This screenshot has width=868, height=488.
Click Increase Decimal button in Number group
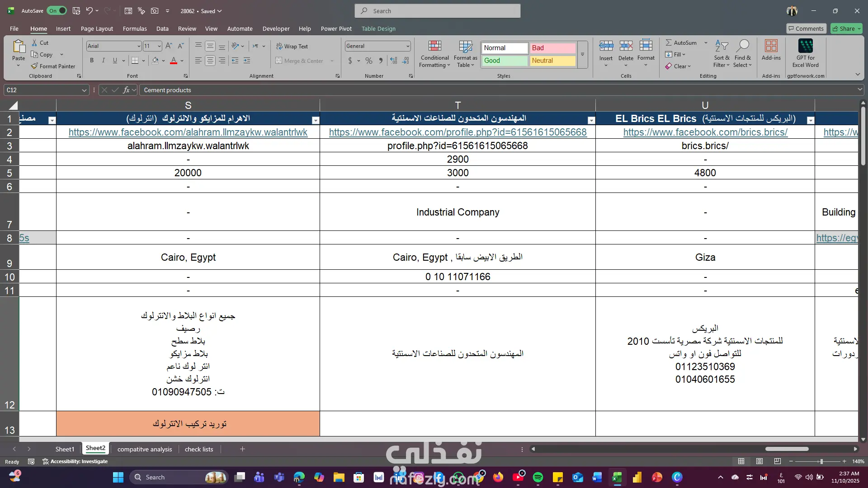[394, 61]
